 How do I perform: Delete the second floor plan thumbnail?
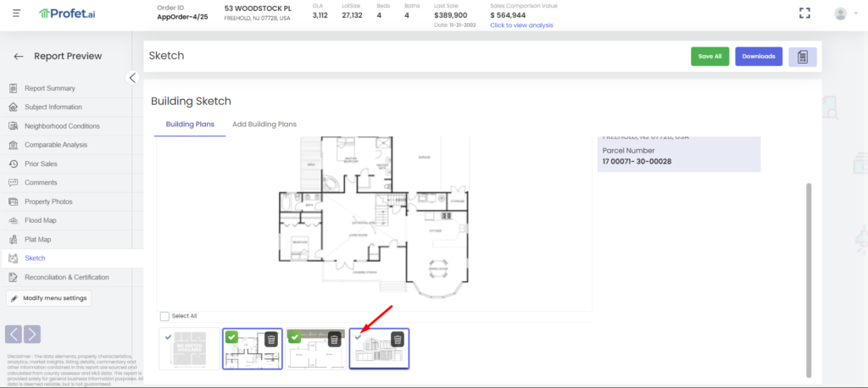coord(271,339)
